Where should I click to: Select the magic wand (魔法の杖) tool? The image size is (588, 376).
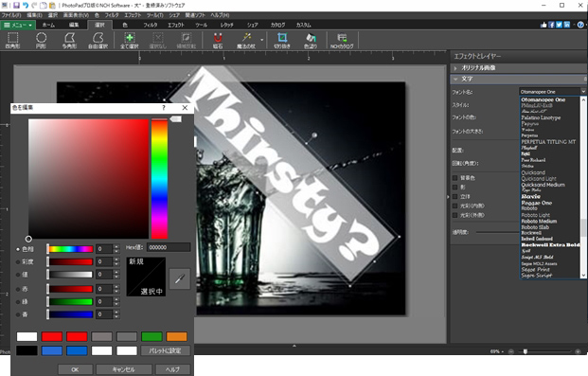[246, 40]
